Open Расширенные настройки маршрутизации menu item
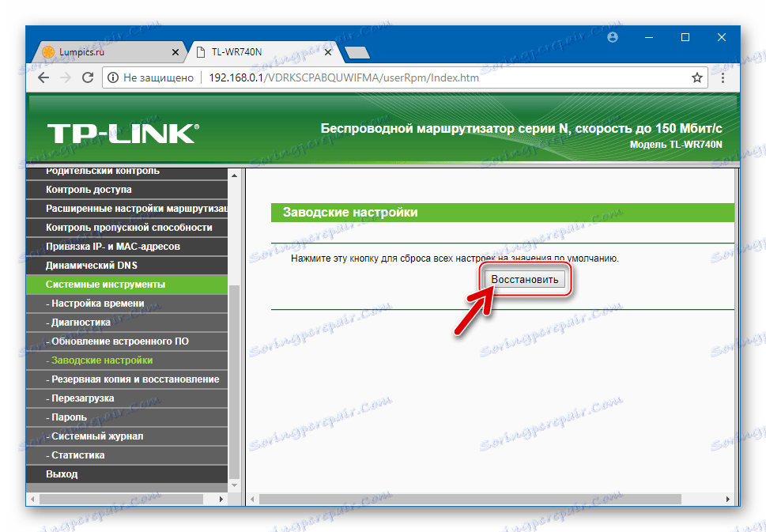 (x=127, y=209)
